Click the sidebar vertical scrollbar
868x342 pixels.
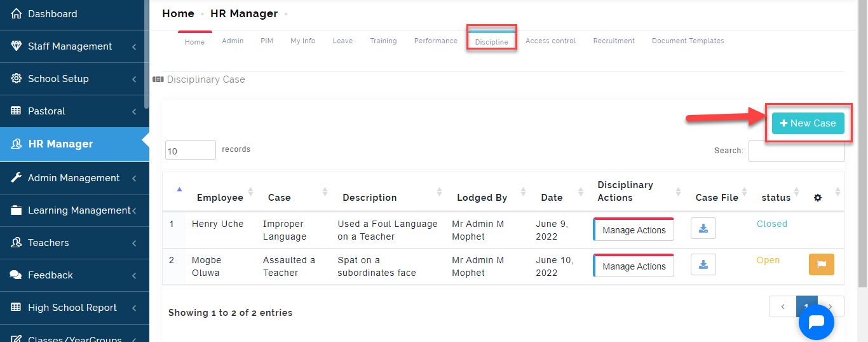click(x=147, y=54)
